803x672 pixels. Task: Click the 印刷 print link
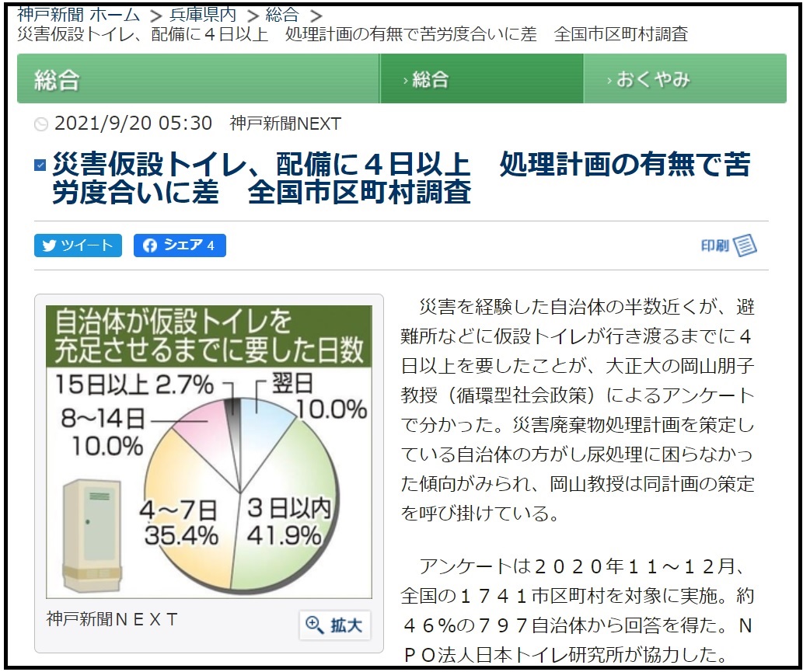pyautogui.click(x=714, y=245)
